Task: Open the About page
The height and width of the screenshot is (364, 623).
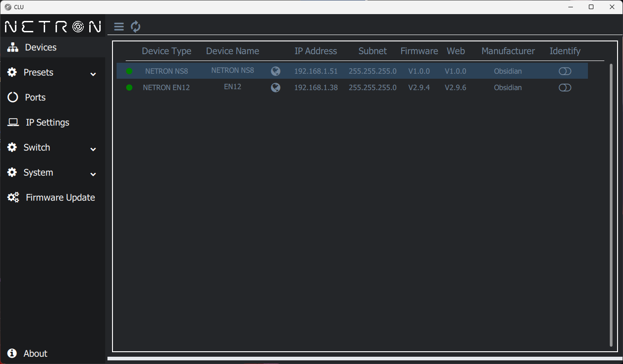Action: pos(53,354)
